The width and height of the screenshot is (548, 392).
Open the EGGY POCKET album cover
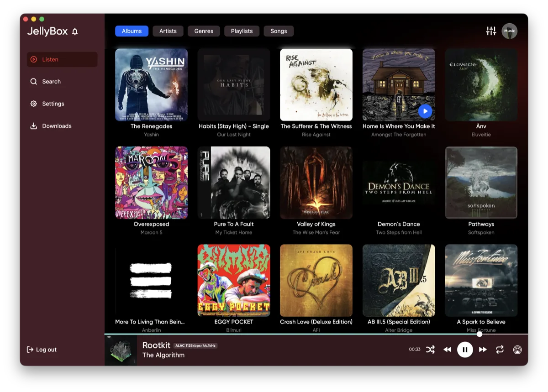tap(234, 281)
